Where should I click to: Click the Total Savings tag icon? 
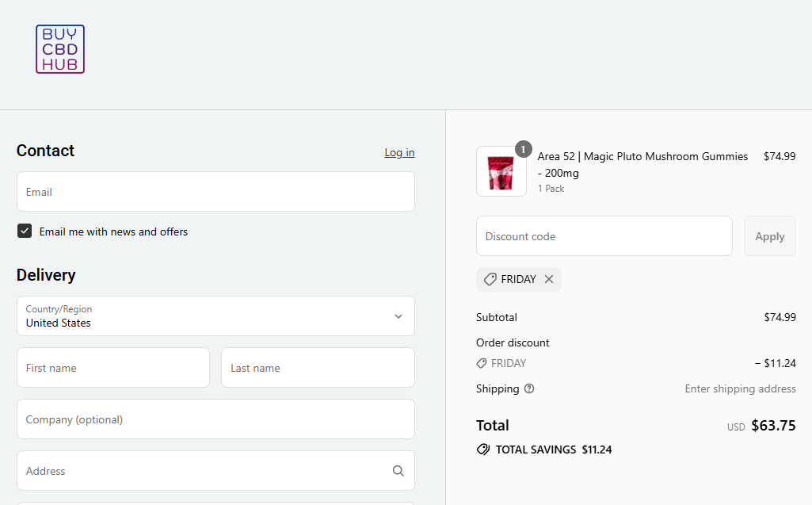[x=482, y=450]
